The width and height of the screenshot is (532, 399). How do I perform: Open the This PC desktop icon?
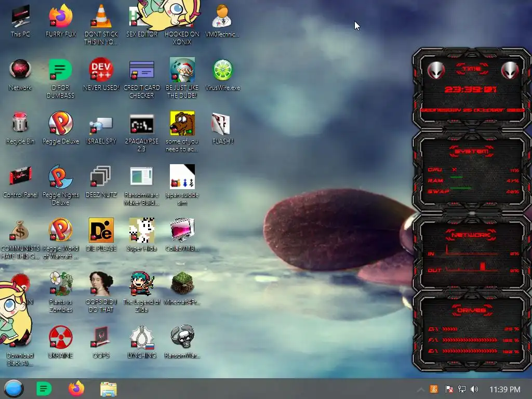coord(20,16)
